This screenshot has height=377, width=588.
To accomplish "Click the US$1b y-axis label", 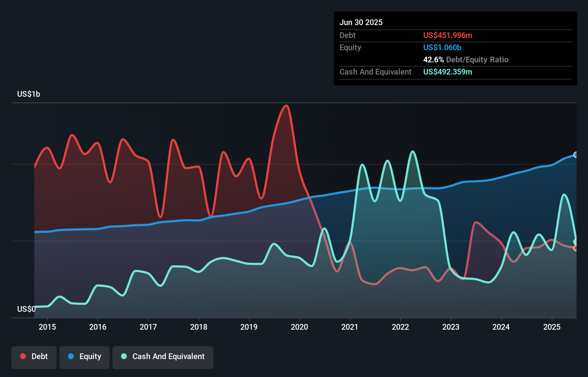I will click(x=29, y=94).
